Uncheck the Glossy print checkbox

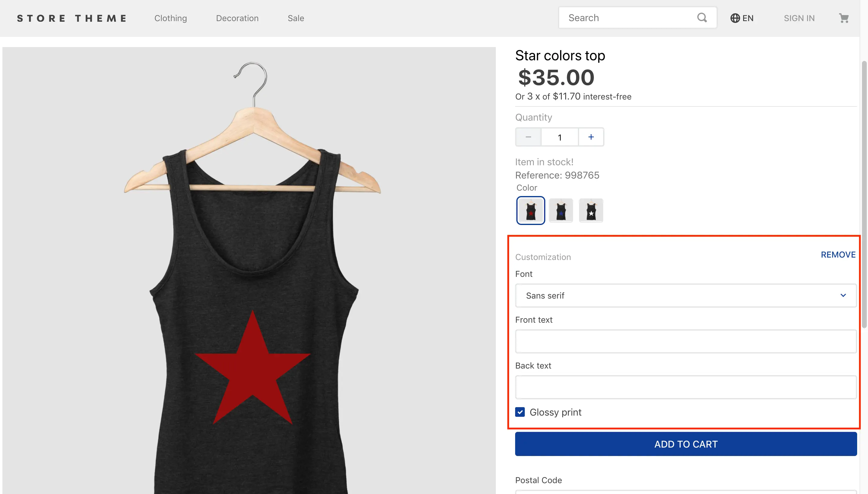(x=520, y=412)
